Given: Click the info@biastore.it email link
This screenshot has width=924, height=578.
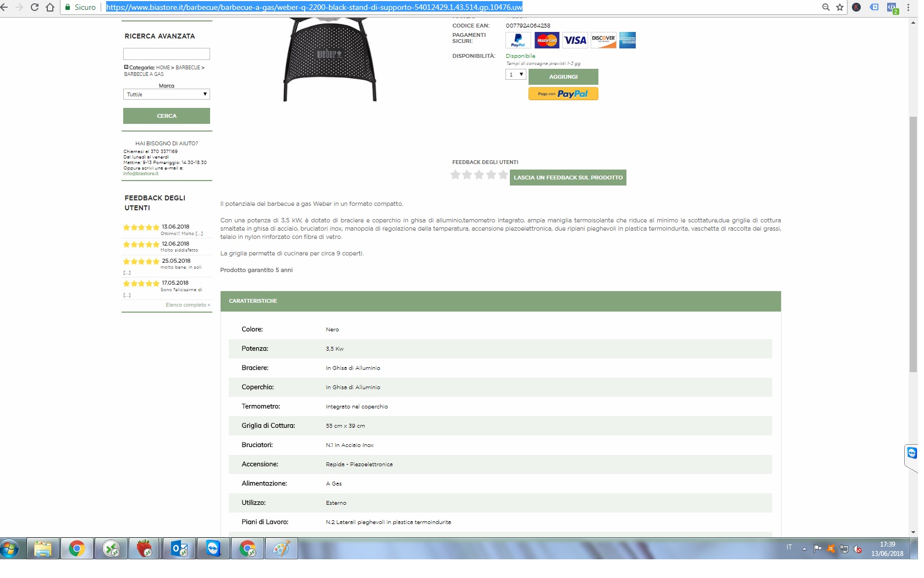Looking at the screenshot, I should tap(141, 173).
